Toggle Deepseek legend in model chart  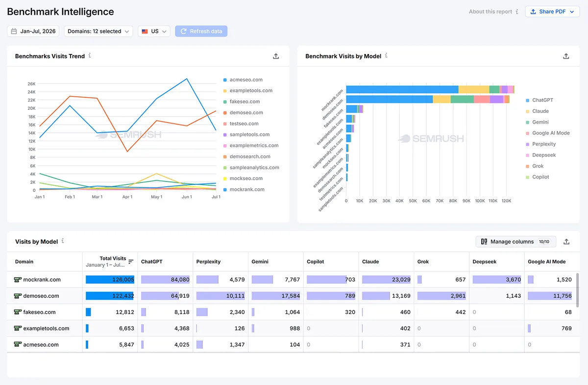[x=540, y=155]
